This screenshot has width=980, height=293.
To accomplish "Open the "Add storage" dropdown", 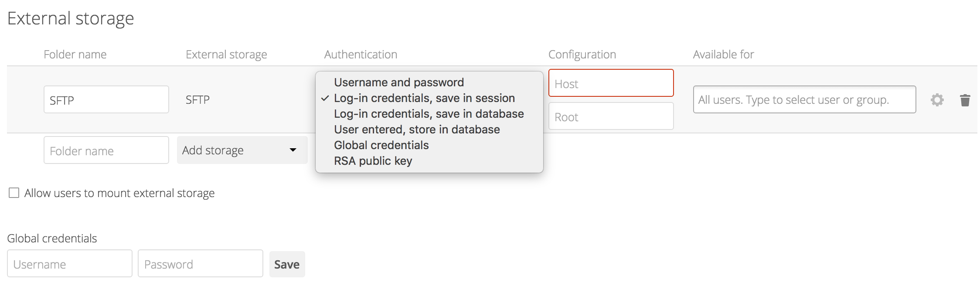I will point(242,150).
